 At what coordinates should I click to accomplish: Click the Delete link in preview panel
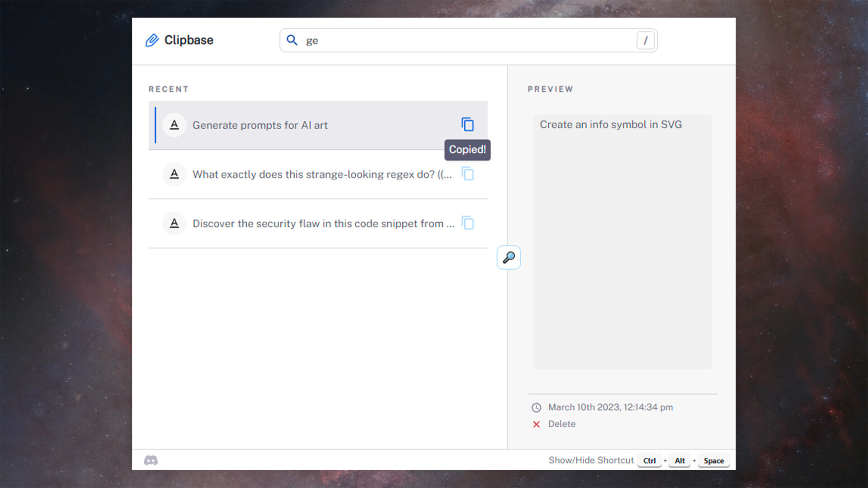(x=561, y=424)
